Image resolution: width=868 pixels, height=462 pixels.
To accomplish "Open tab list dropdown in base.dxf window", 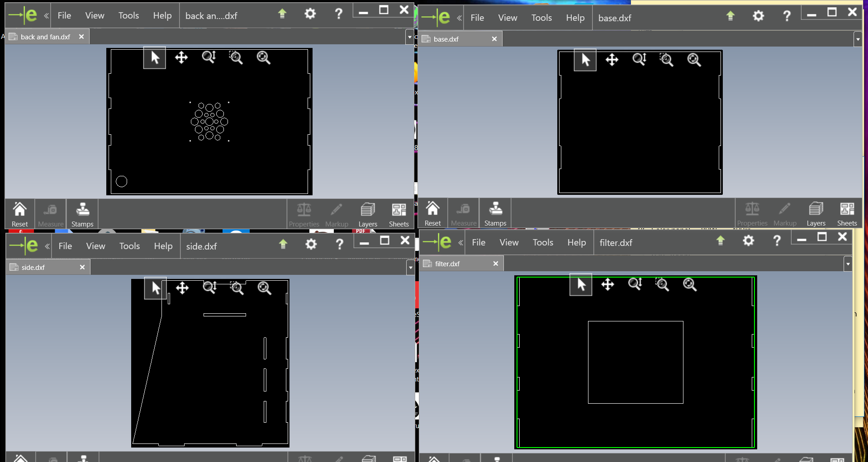I will [x=858, y=39].
